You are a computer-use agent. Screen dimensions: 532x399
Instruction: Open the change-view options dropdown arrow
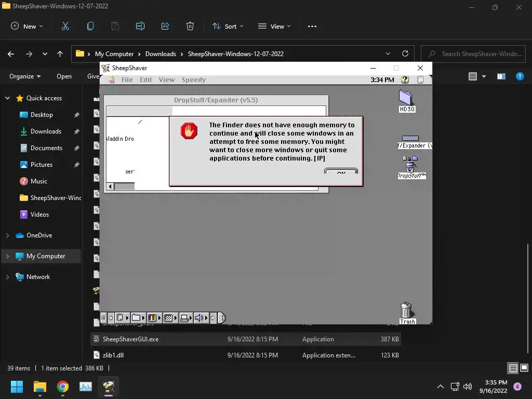click(484, 76)
